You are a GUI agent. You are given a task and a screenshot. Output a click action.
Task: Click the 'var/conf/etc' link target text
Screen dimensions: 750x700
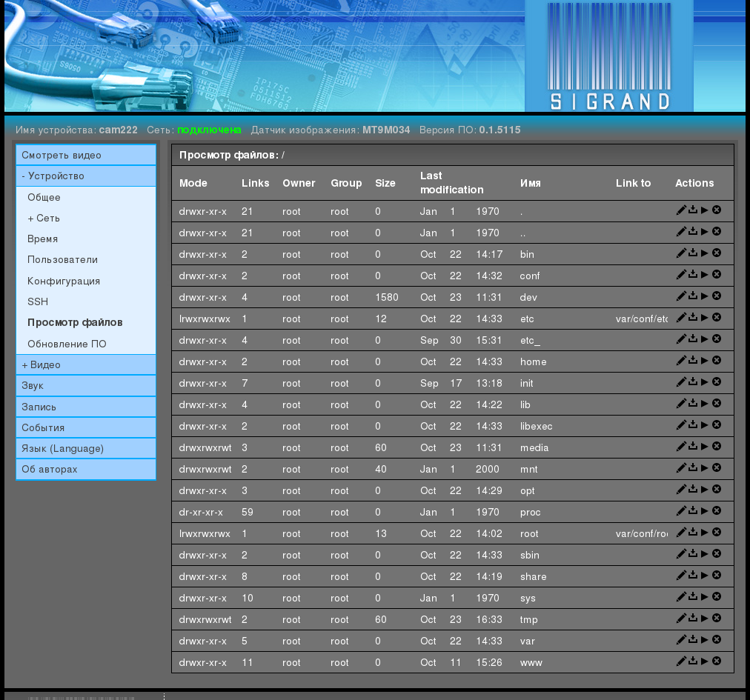641,319
